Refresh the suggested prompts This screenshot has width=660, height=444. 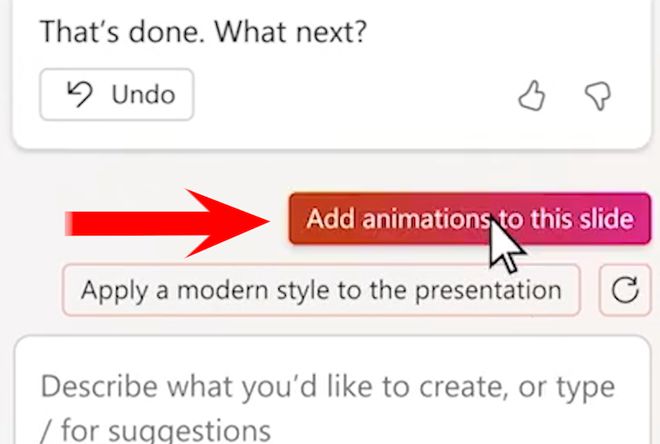point(625,291)
